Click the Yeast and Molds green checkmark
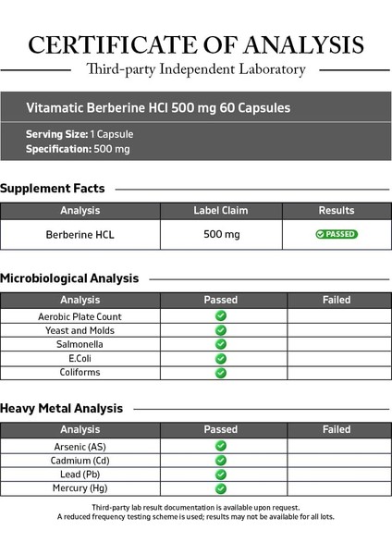 (221, 330)
